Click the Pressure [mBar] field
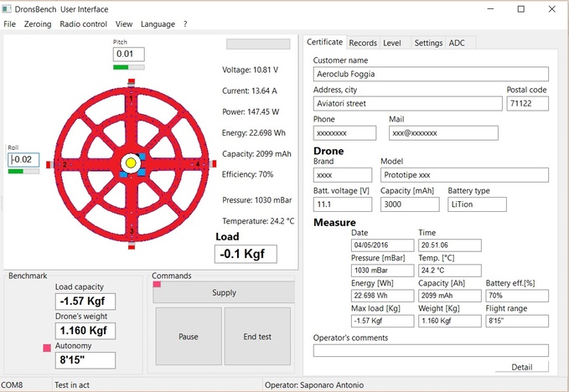Viewport: 569px width, 392px height. tap(382, 271)
